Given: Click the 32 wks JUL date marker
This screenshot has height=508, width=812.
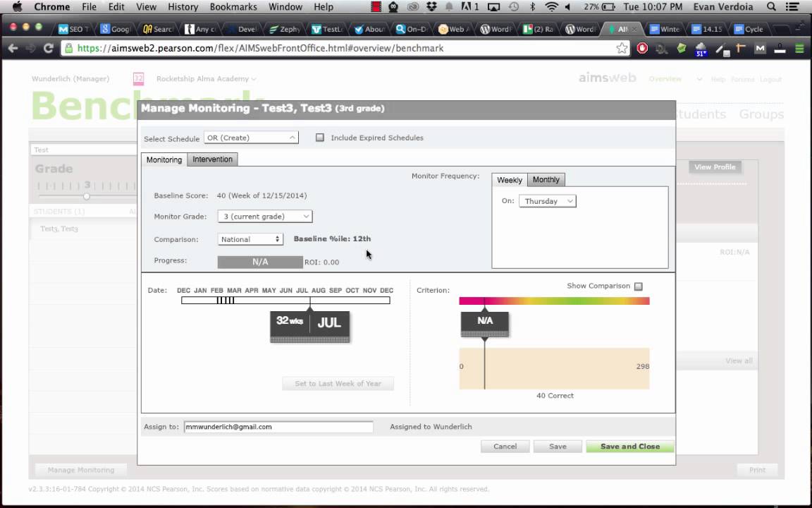Looking at the screenshot, I should pyautogui.click(x=309, y=325).
